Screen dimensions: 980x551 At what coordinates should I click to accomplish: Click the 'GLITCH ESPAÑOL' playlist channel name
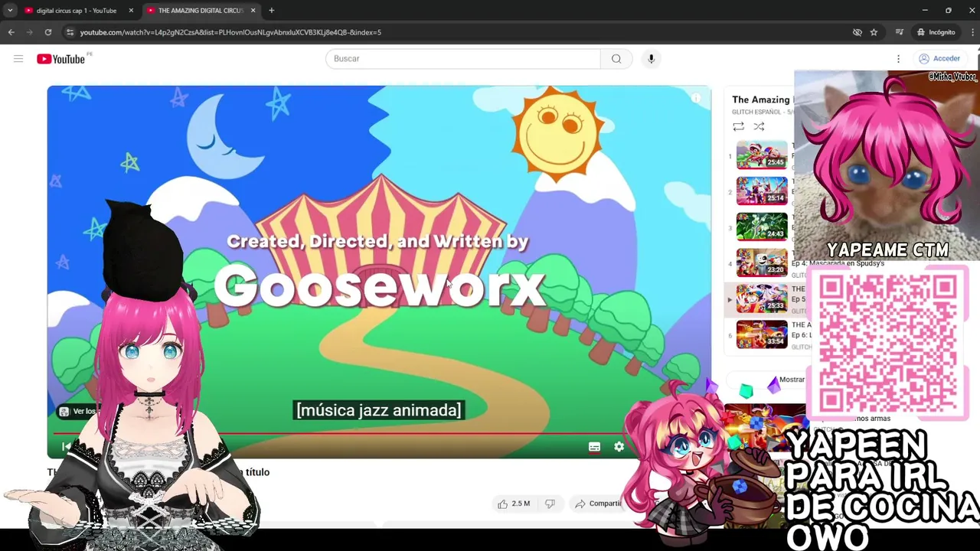(756, 112)
